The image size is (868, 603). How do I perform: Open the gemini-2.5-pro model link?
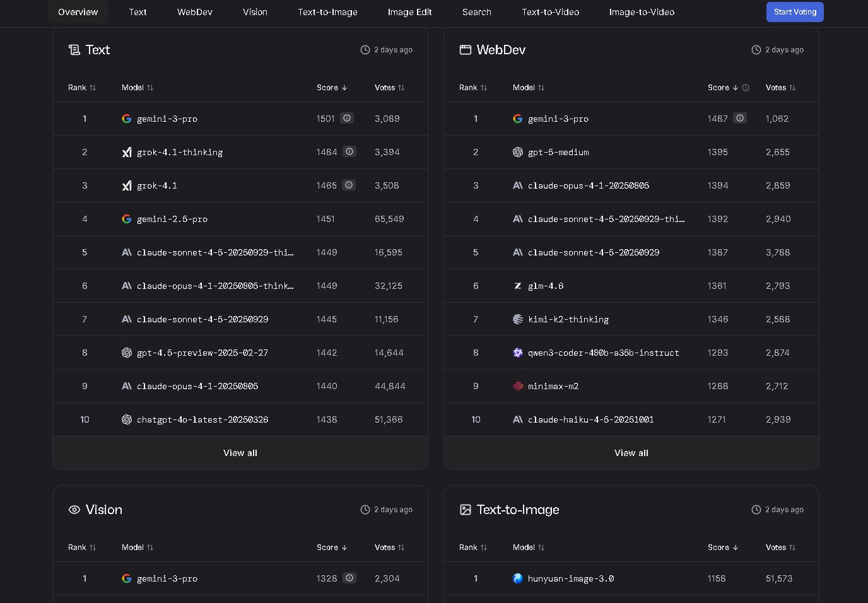tap(172, 219)
